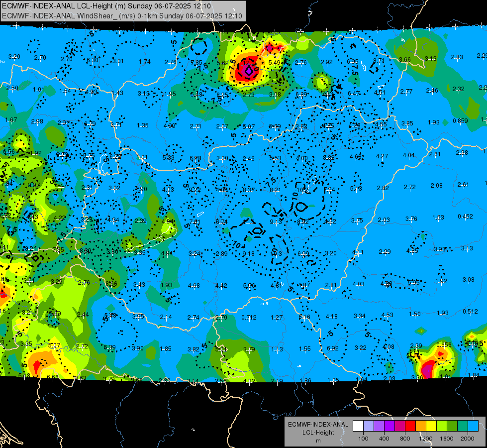The image size is (487, 448).
Task: Click the grid value 4.27
Action: point(382,156)
